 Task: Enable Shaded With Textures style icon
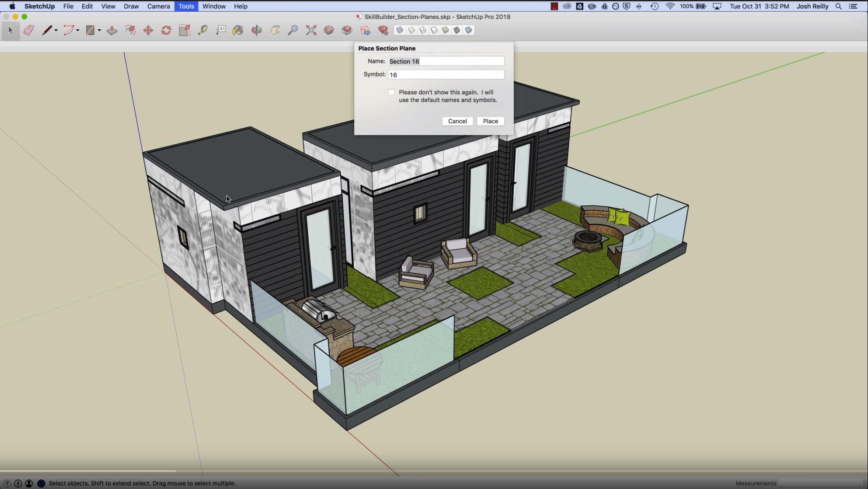(457, 30)
